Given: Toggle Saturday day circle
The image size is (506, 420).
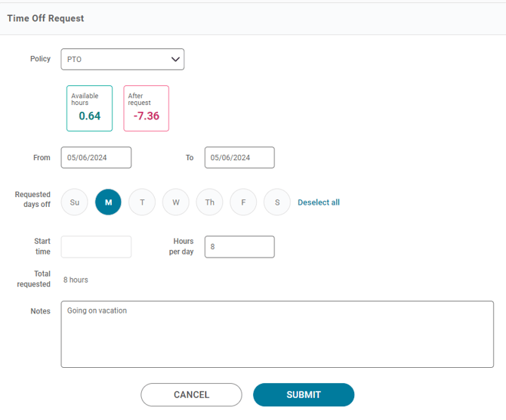Looking at the screenshot, I should [x=277, y=202].
